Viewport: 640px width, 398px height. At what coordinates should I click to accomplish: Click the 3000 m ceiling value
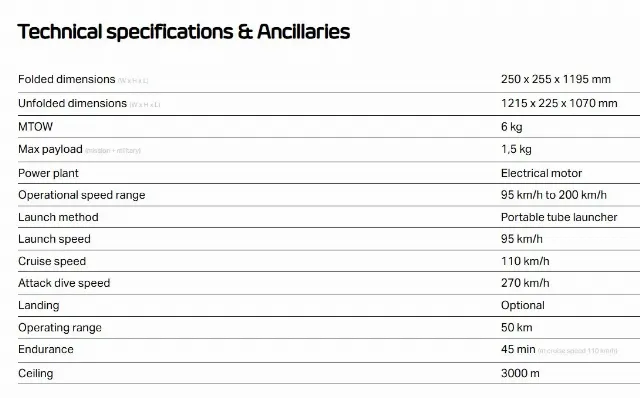(x=520, y=373)
